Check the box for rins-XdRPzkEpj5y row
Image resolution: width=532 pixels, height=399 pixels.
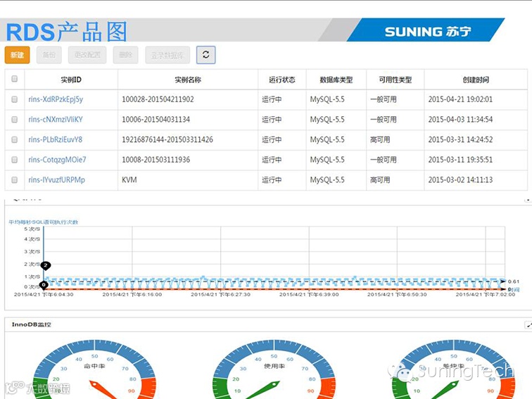(15, 99)
